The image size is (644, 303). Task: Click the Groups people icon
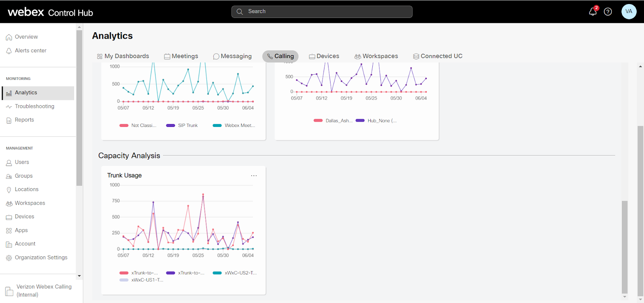coord(9,176)
